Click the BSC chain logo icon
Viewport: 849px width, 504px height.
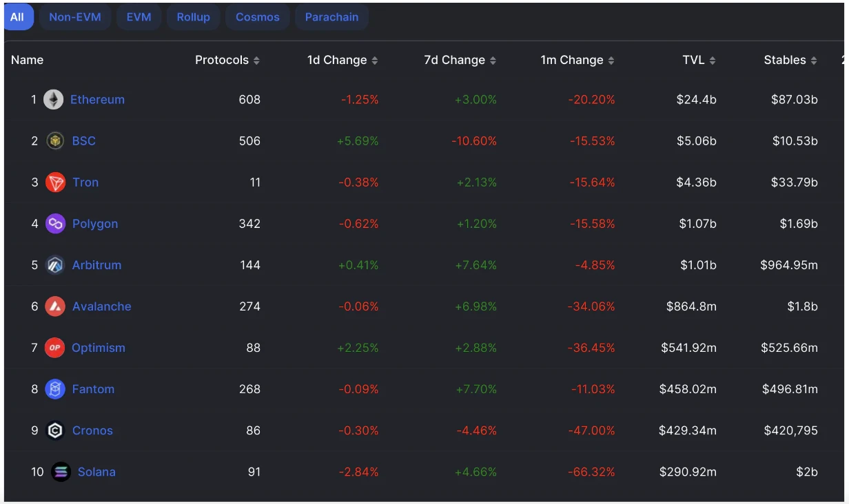coord(55,141)
